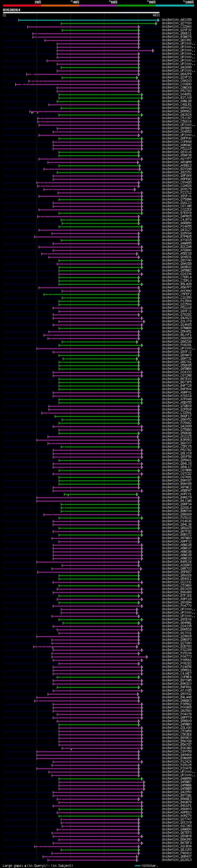
Task: Click the cyan alignment bar of UniRef100_A8IX59
Action: point(89,20)
